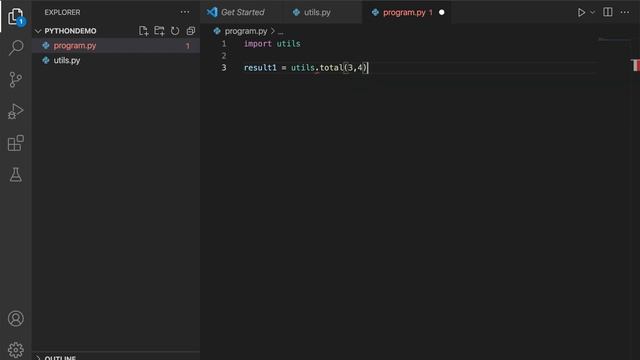Click the breadcrumb ellipsis symbol
This screenshot has height=360, width=640.
(x=280, y=32)
